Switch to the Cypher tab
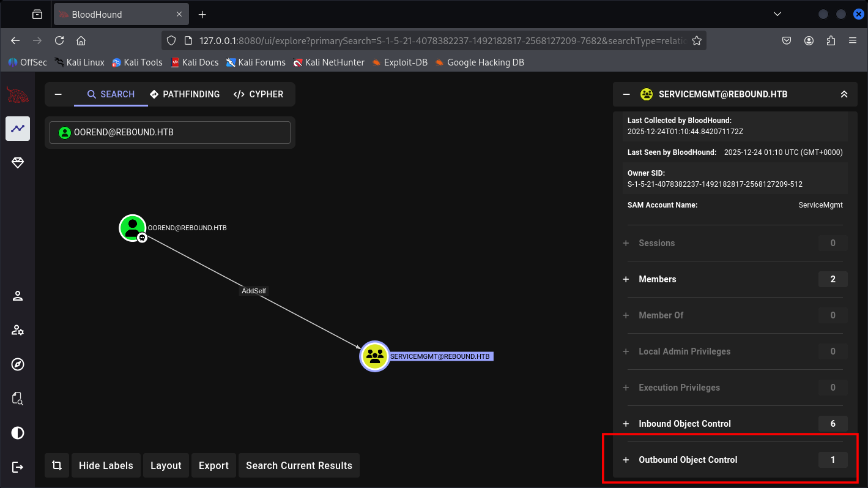 [x=258, y=94]
